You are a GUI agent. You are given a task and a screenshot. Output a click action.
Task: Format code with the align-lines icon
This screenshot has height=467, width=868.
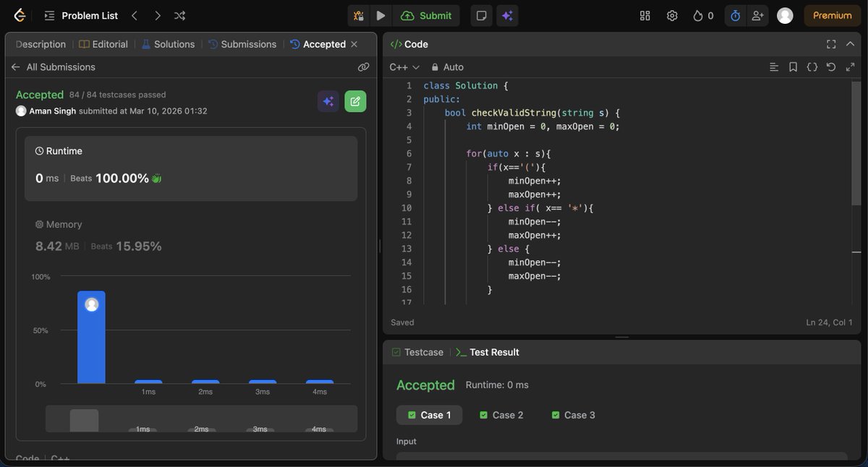[774, 67]
